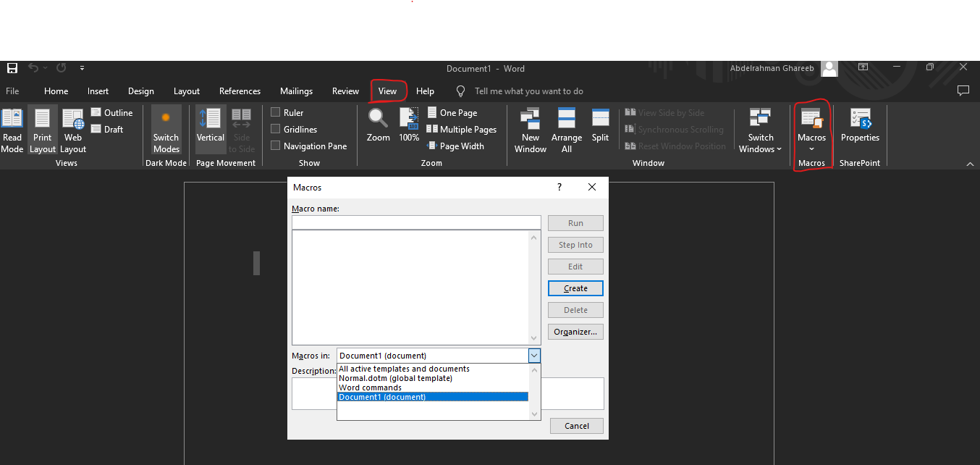Click the Split window icon

600,119
